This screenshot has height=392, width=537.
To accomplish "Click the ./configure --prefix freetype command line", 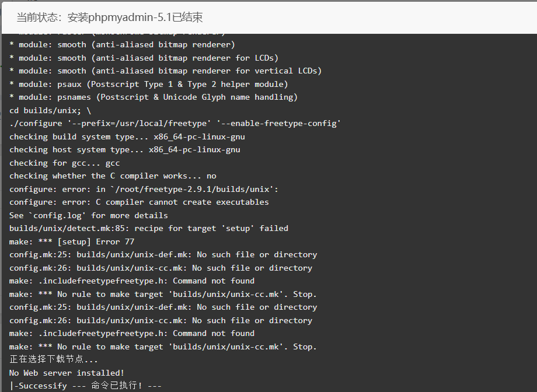I will (x=175, y=123).
